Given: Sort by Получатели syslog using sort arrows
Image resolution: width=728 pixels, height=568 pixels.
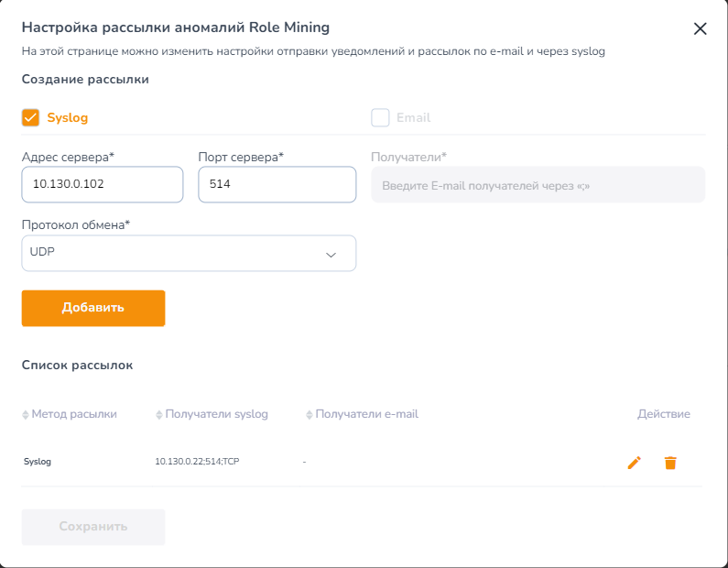Looking at the screenshot, I should [x=159, y=414].
